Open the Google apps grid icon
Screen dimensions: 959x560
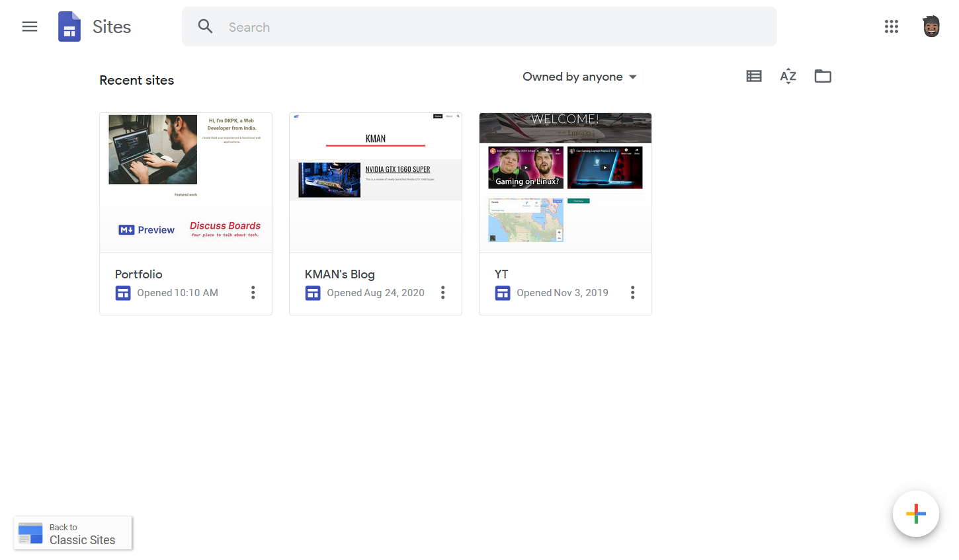[x=891, y=26]
